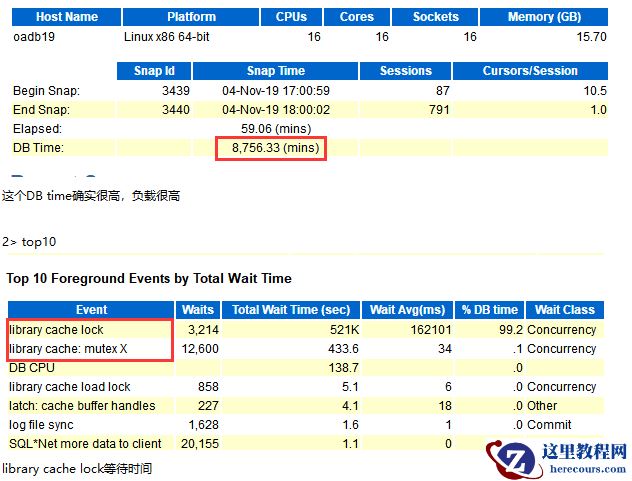Click the Event column header

91,310
